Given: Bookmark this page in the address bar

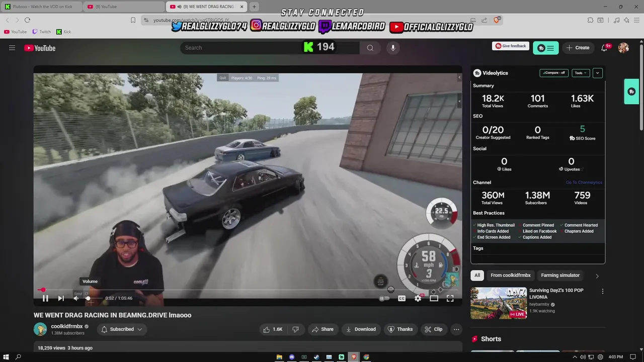Looking at the screenshot, I should coord(133,20).
